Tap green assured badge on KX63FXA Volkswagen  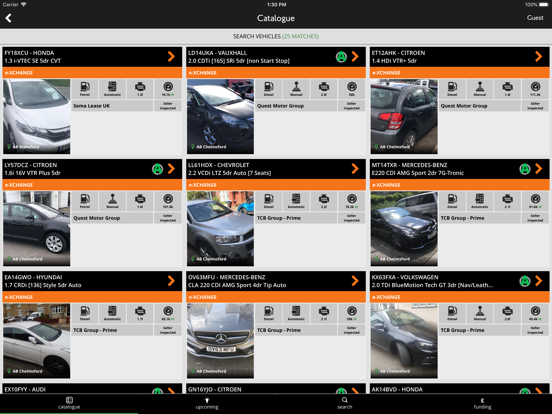coord(525,281)
